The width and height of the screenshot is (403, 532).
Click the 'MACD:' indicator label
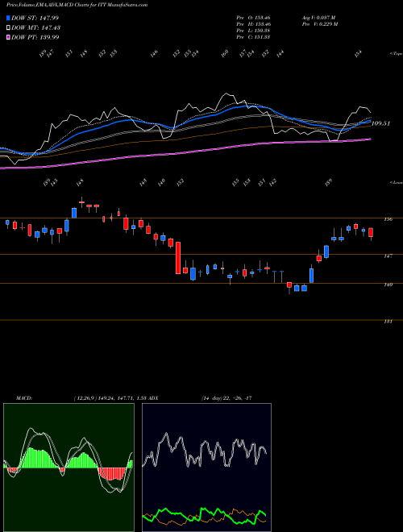coord(24,398)
